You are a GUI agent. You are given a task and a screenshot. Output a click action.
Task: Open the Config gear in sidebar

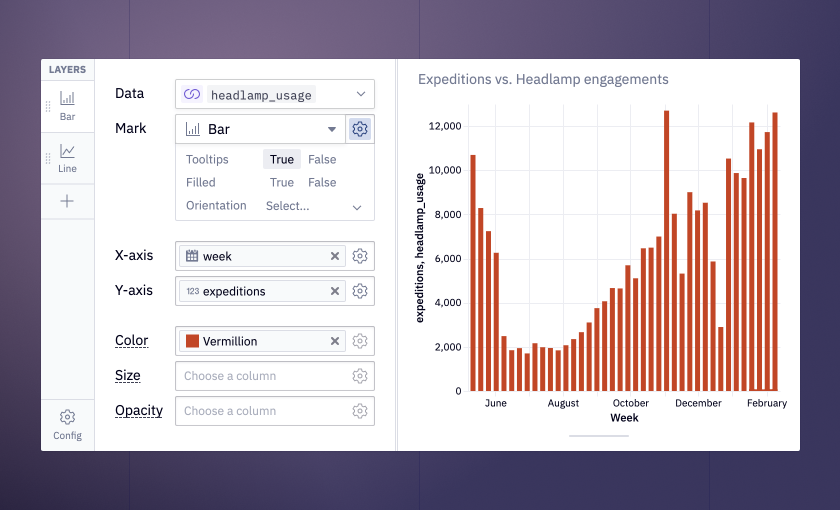click(67, 425)
